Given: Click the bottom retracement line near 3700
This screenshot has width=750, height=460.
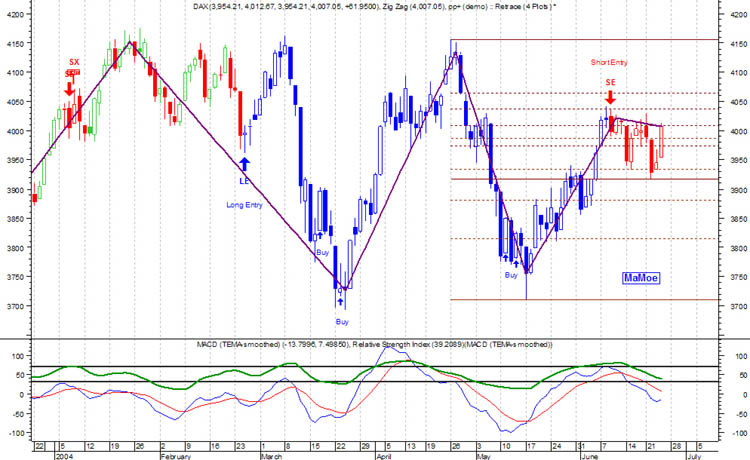Looking at the screenshot, I should [x=584, y=300].
